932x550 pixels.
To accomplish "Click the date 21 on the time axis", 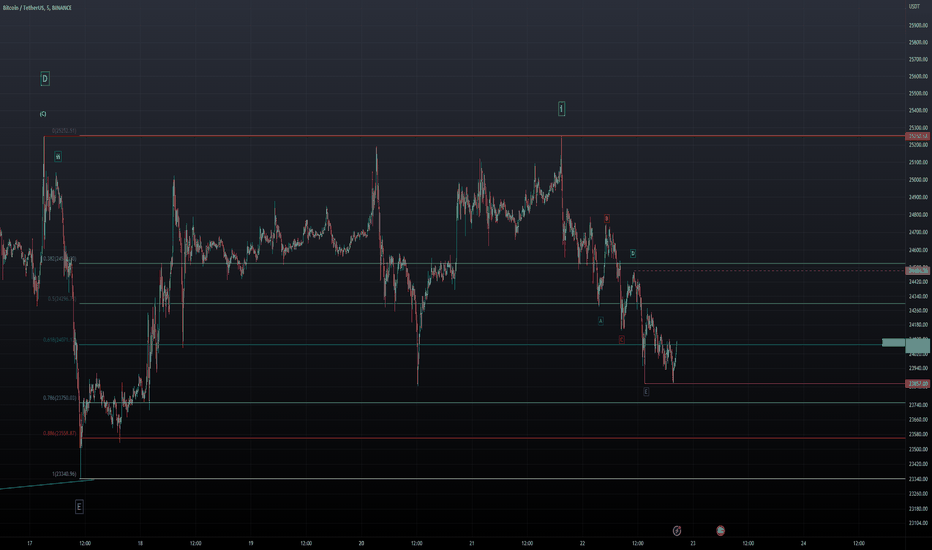I will click(472, 543).
